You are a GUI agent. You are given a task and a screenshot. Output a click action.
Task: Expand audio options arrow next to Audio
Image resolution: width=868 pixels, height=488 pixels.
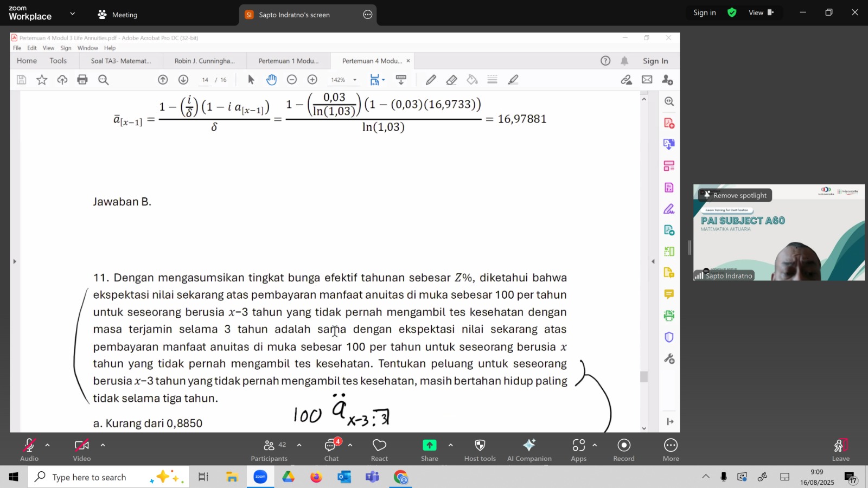48,445
